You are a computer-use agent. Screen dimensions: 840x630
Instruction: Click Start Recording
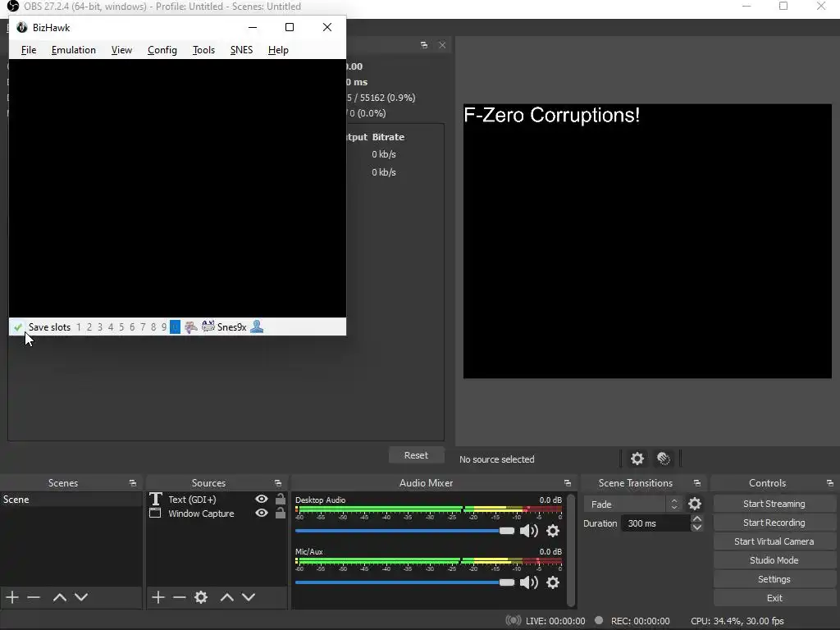[774, 523]
